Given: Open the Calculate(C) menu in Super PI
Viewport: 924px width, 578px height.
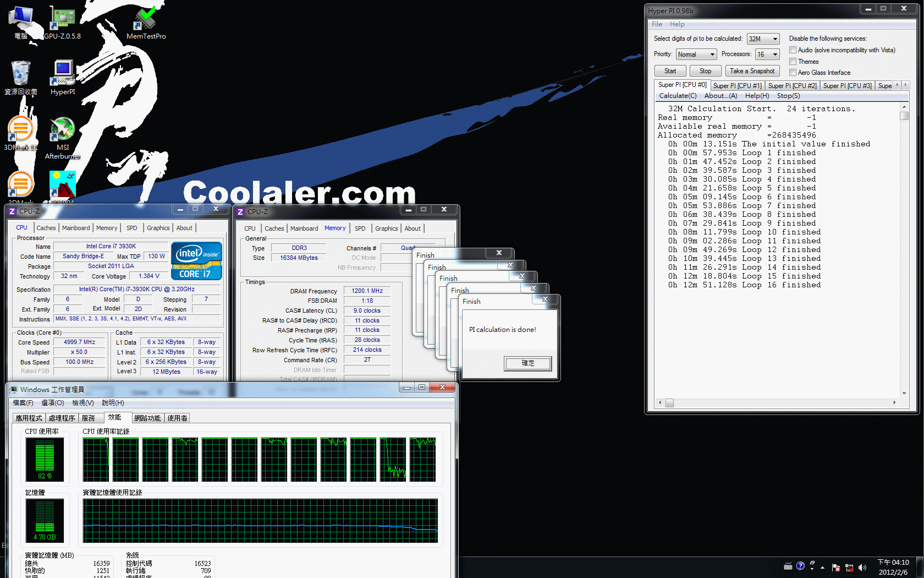Looking at the screenshot, I should pyautogui.click(x=678, y=96).
